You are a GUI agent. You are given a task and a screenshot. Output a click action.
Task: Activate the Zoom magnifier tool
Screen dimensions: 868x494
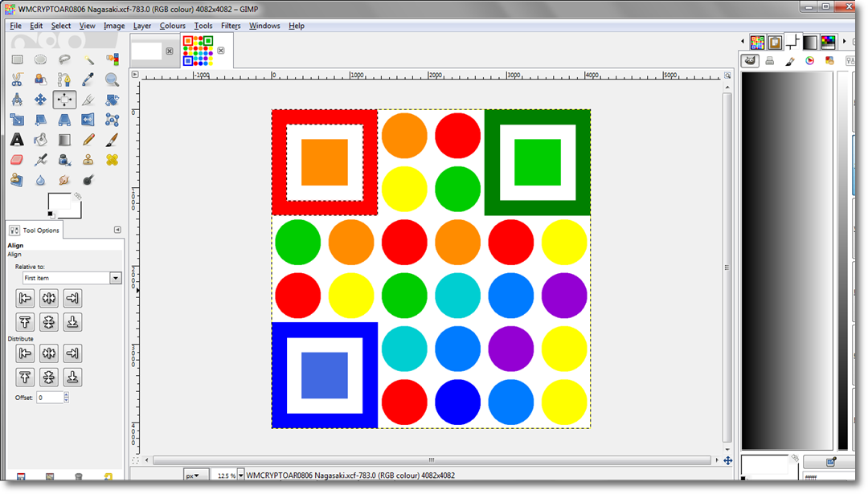[112, 80]
